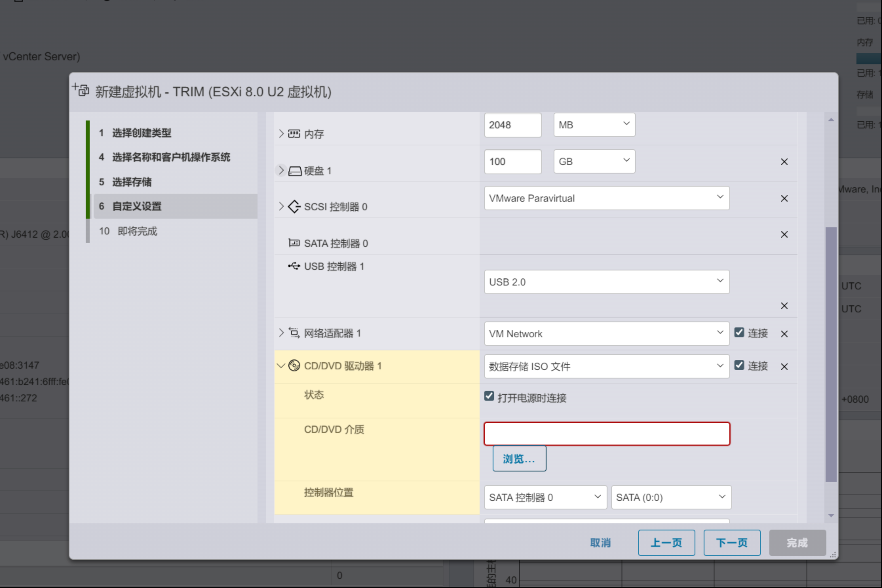Remove SATA controller 0 with X icon
Screen dimensions: 882x588
pos(784,234)
